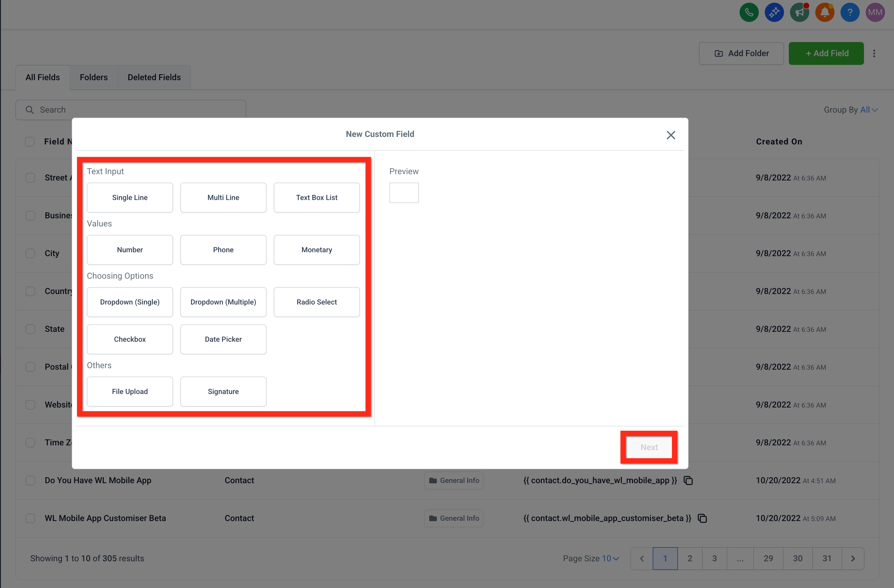Click the Search fields input box

(130, 110)
